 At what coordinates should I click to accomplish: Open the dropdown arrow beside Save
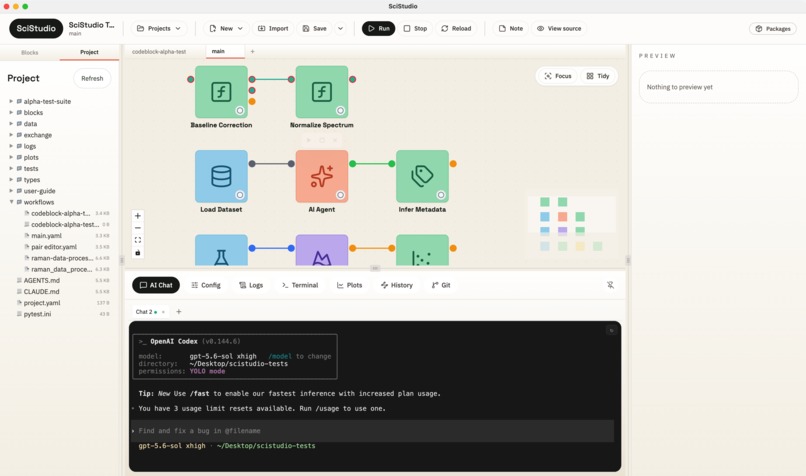340,28
